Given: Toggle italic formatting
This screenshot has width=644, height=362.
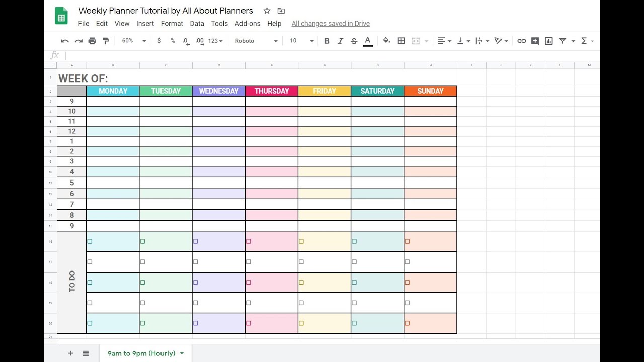Looking at the screenshot, I should (340, 41).
